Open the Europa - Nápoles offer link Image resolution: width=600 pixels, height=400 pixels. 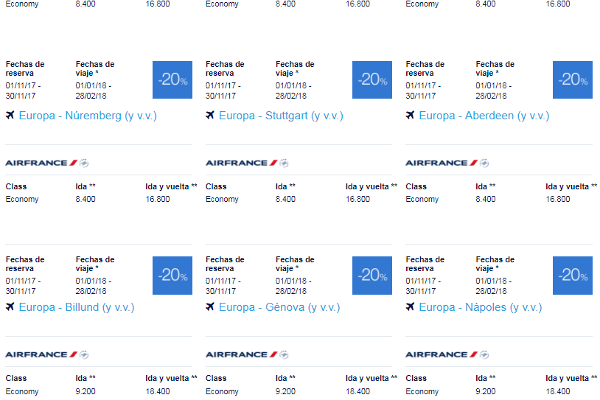pos(480,307)
